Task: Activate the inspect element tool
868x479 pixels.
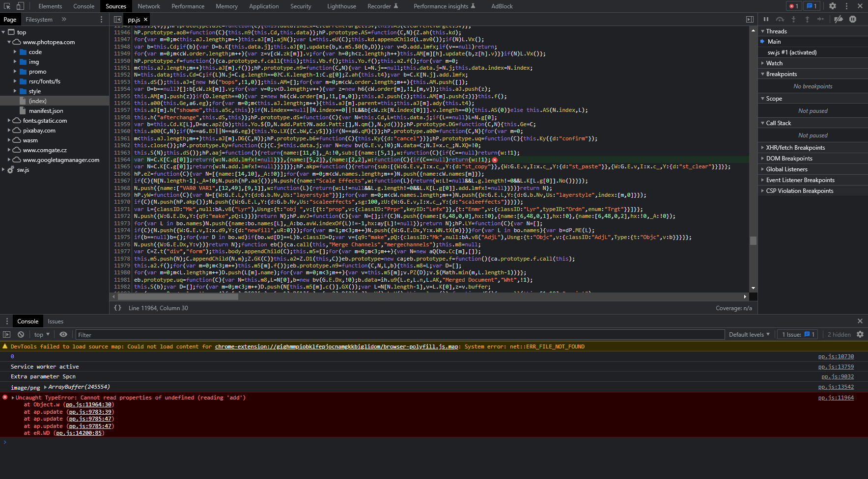Action: (x=7, y=6)
